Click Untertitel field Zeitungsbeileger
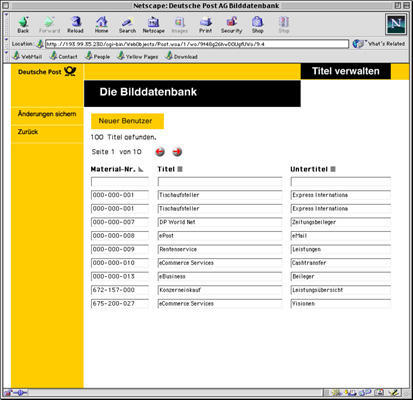Viewport: 413px width, 400px height. point(340,222)
